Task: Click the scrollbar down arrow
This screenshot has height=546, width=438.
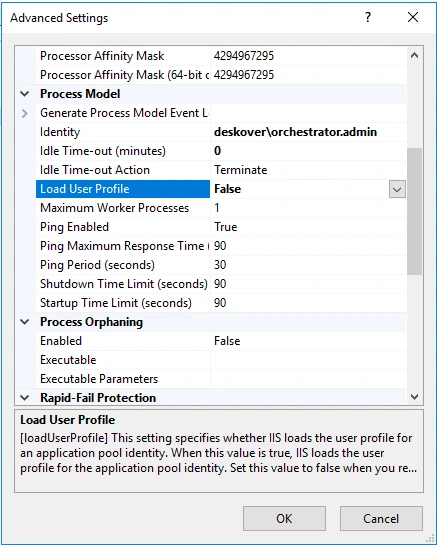Action: tap(414, 397)
